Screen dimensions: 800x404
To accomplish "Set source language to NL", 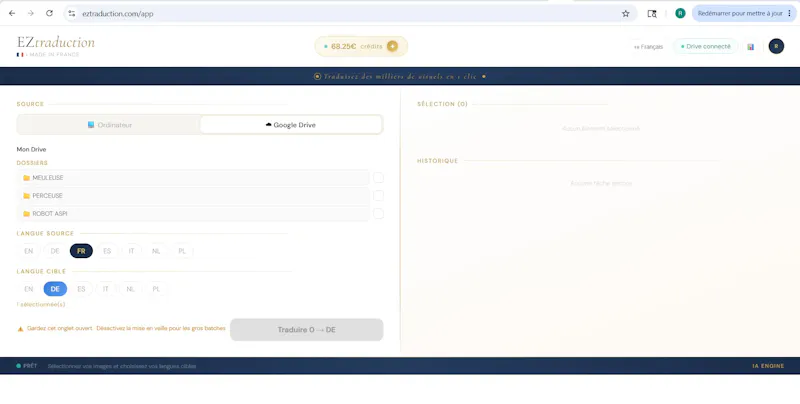I will coord(156,251).
